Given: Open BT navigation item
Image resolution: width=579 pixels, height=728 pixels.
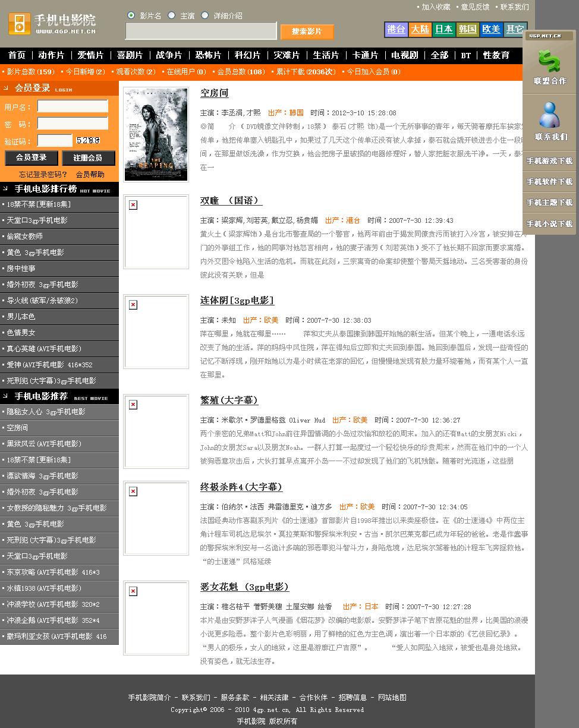Looking at the screenshot, I should point(466,55).
